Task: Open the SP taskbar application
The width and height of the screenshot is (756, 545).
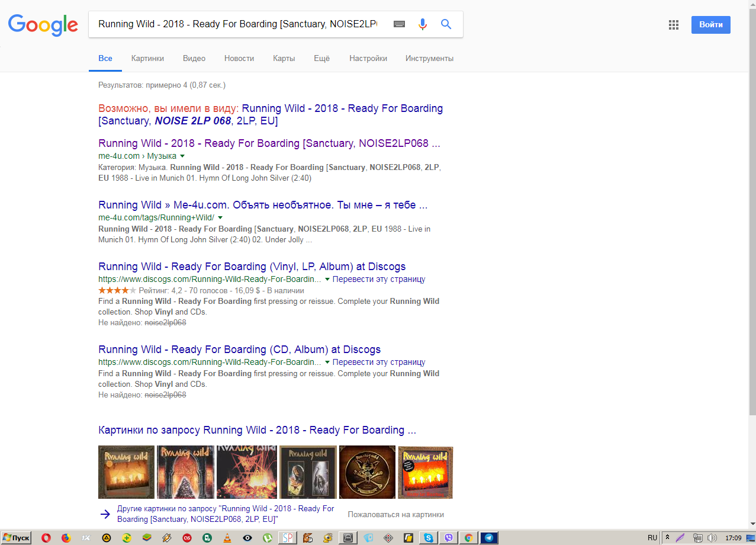Action: 288,538
